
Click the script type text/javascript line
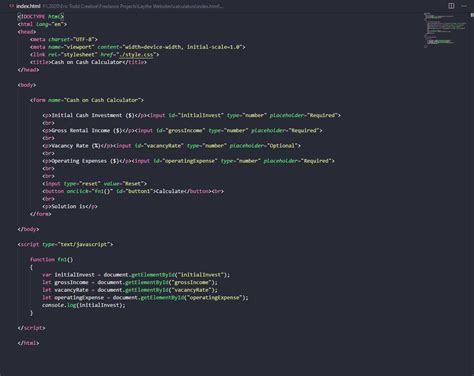point(65,244)
